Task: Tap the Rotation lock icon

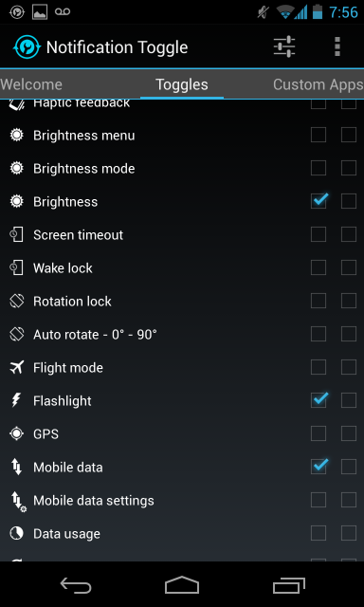Action: coord(17,302)
